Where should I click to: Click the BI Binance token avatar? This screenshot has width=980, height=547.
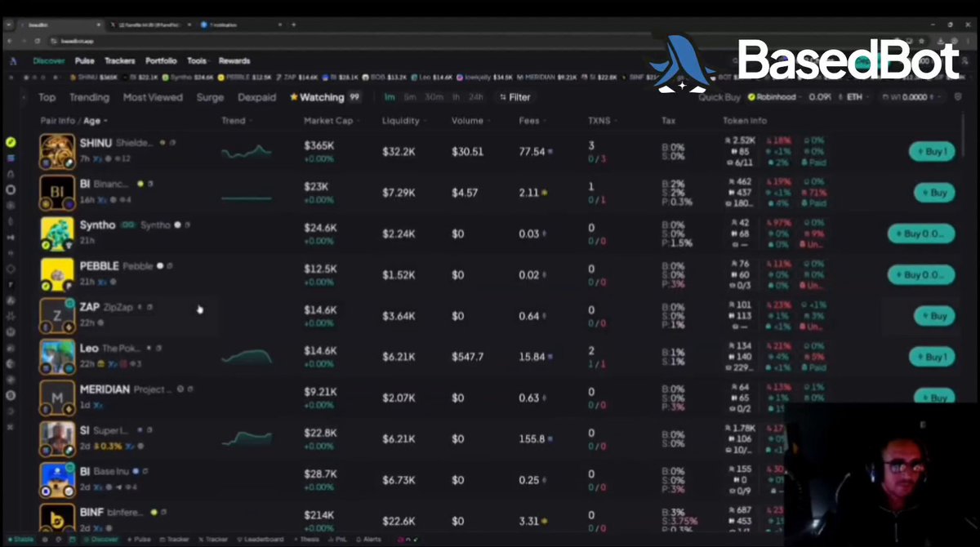click(x=58, y=192)
